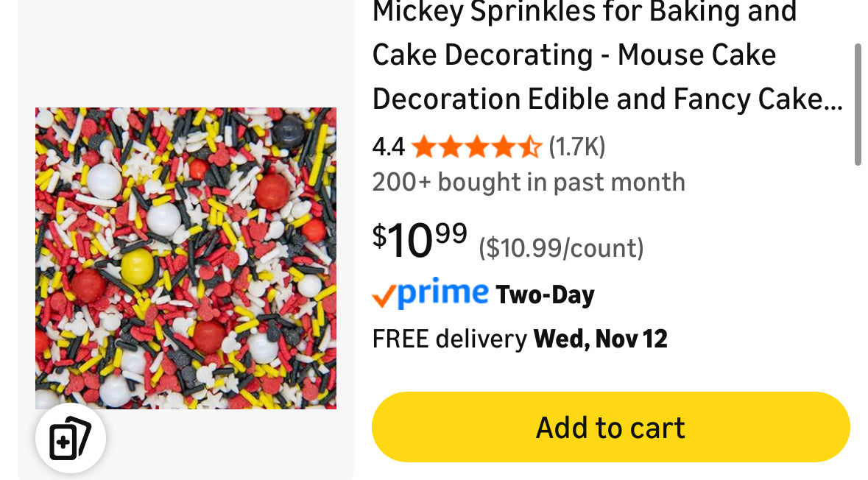Select the ($10.99/count) unit price

[562, 247]
